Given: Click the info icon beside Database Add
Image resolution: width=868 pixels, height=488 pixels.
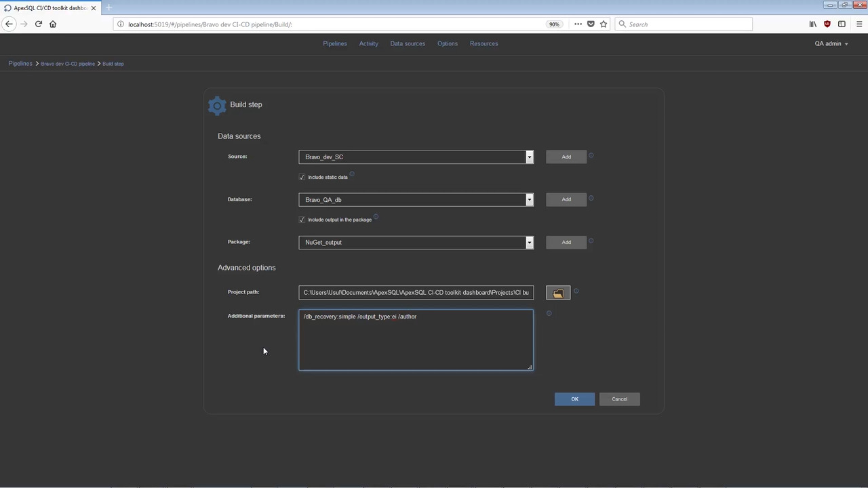Looking at the screenshot, I should pyautogui.click(x=591, y=199).
